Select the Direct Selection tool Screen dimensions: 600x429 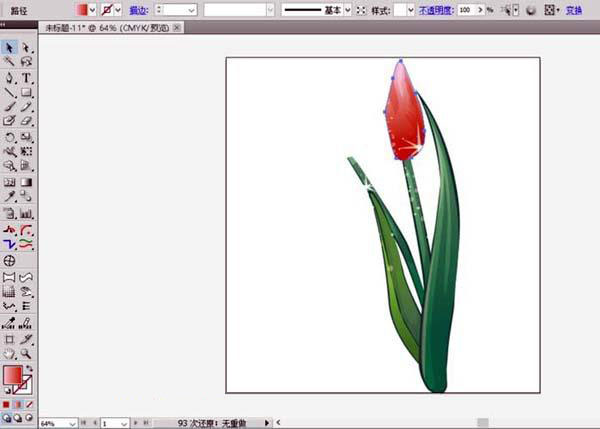coord(27,47)
